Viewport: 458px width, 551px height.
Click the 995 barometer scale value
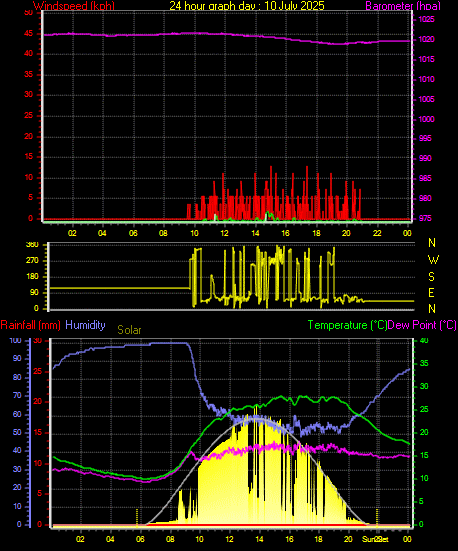click(x=425, y=138)
